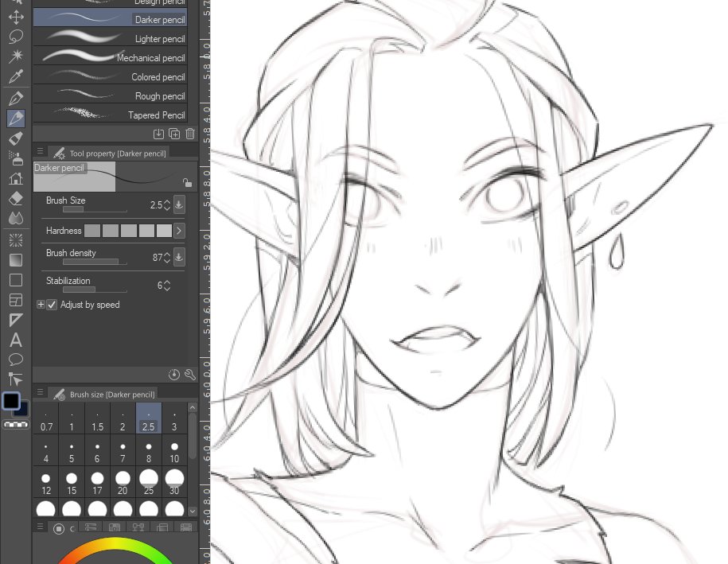The height and width of the screenshot is (564, 728).
Task: Expand the Hardness arrow button
Action: pos(179,230)
